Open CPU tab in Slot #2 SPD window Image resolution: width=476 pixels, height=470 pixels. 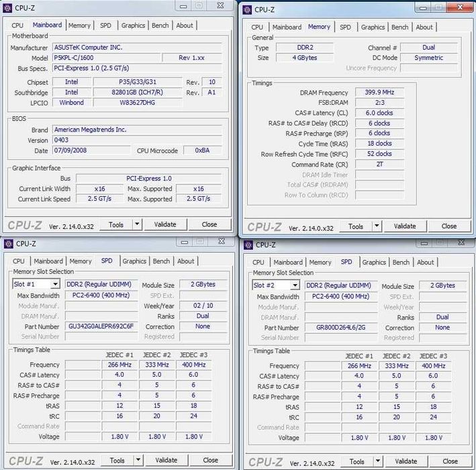pos(258,263)
